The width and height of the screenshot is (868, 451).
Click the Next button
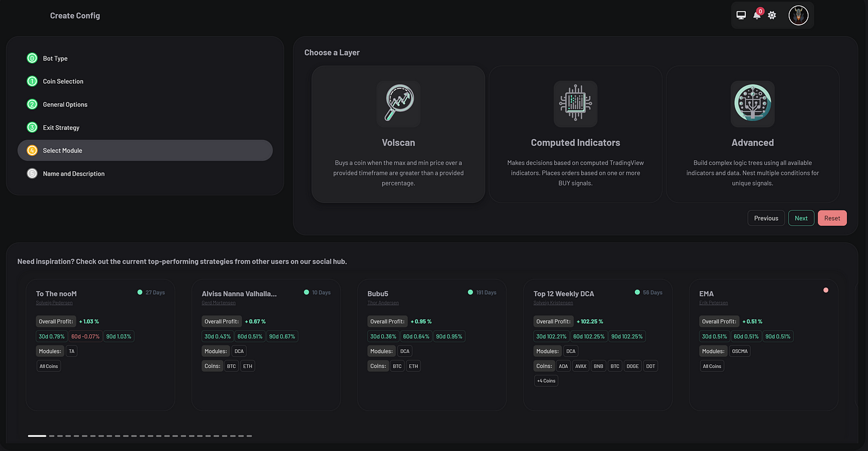coord(801,218)
